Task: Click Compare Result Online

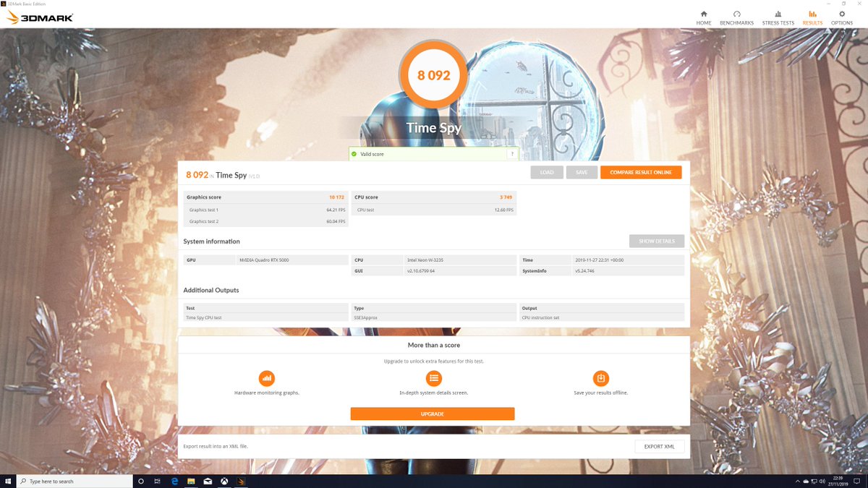Action: tap(641, 172)
